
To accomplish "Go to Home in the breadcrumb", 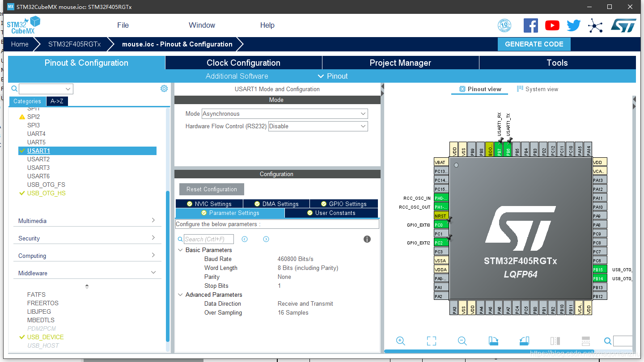I will 20,44.
